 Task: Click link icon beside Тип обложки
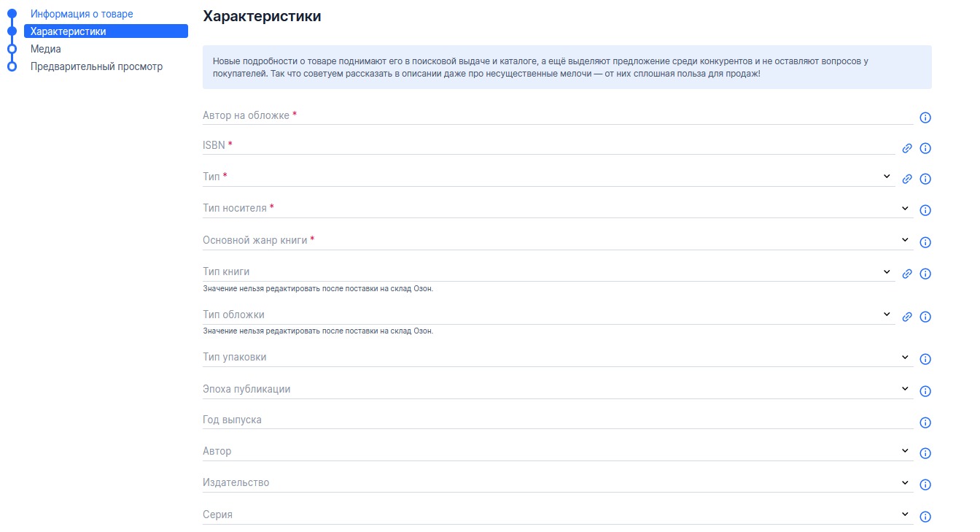click(907, 317)
